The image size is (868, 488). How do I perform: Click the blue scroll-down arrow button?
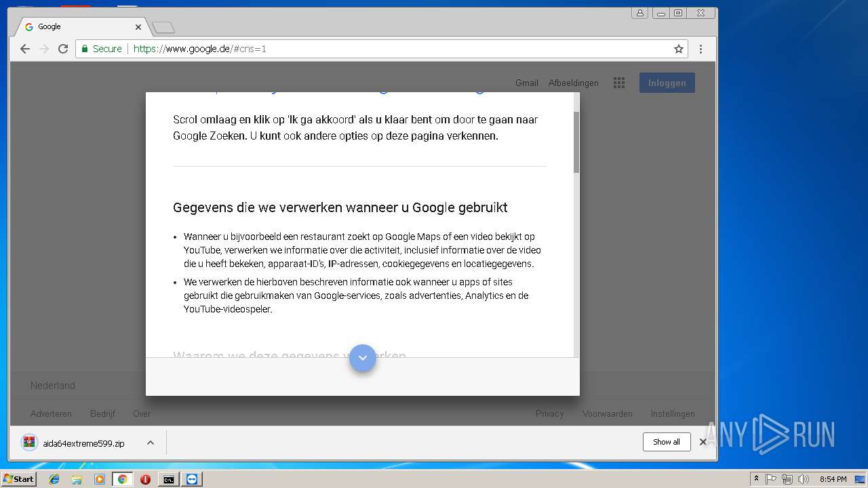(363, 358)
